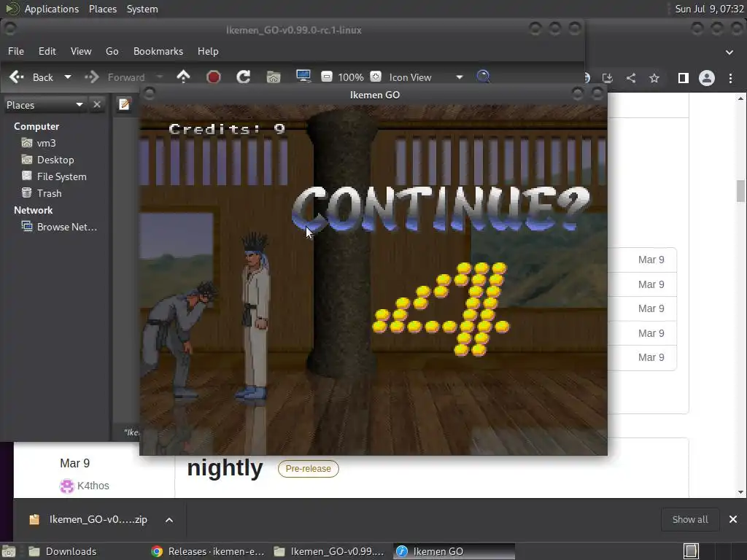Bookmark this page with star icon
Image resolution: width=747 pixels, height=560 pixels.
click(x=654, y=77)
